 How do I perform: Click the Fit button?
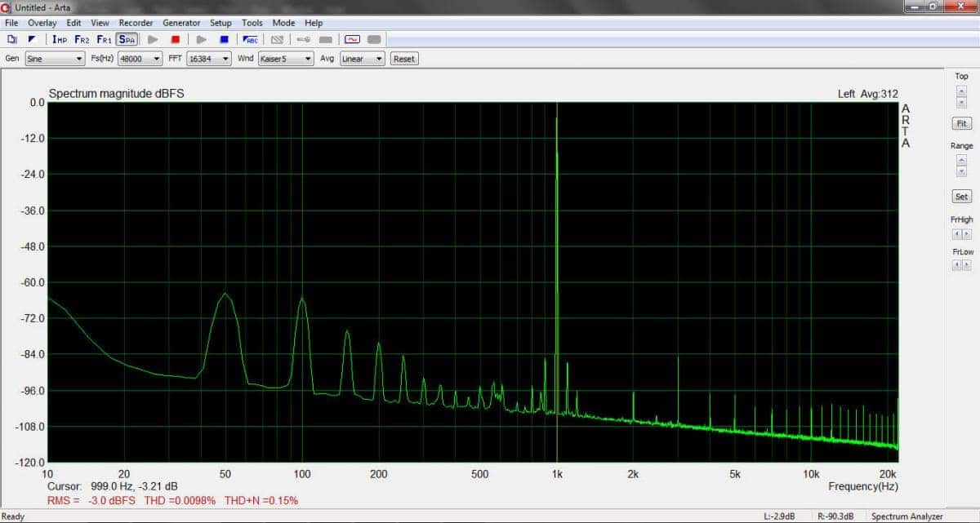[x=961, y=124]
